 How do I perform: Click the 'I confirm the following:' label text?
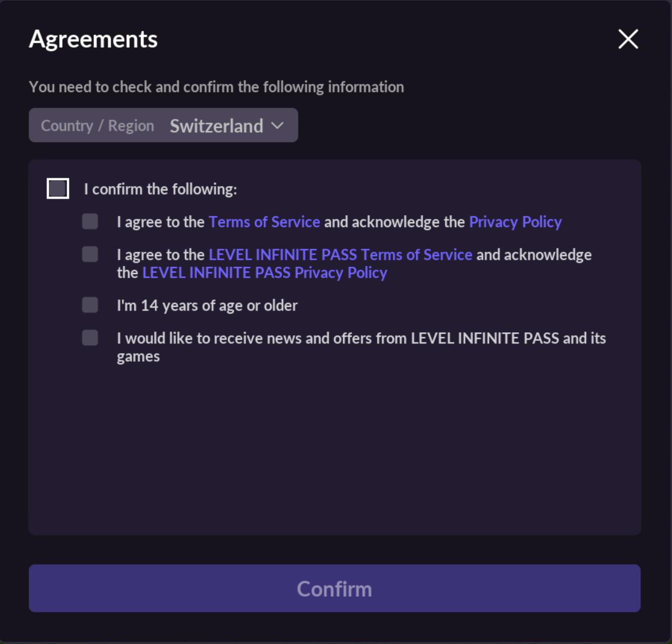[160, 189]
